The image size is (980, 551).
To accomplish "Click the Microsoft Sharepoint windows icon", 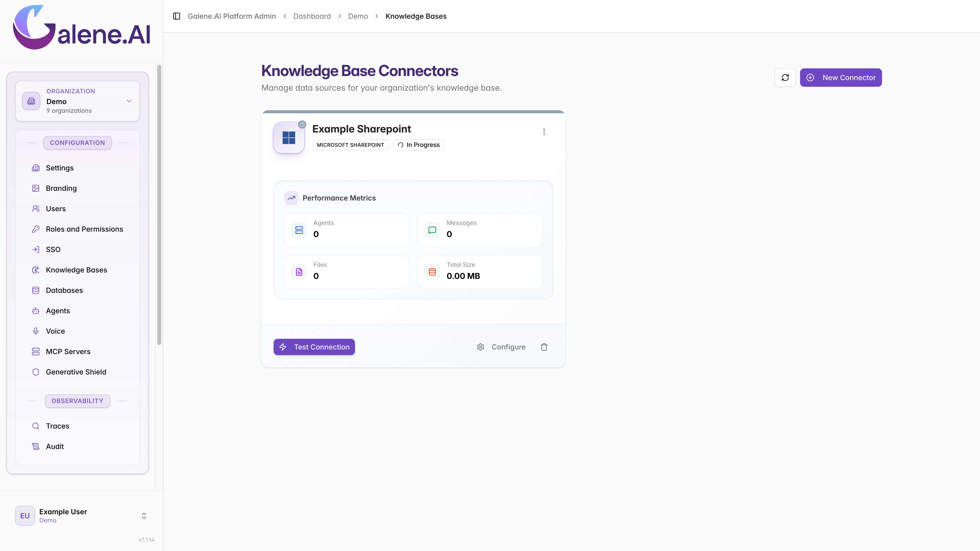I will point(289,138).
